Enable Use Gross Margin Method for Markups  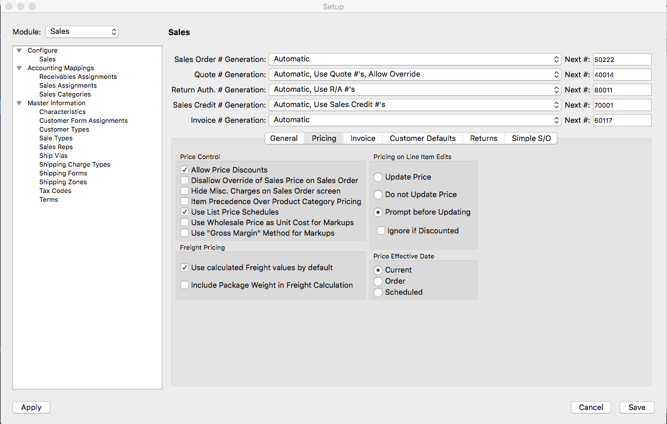[x=185, y=233]
